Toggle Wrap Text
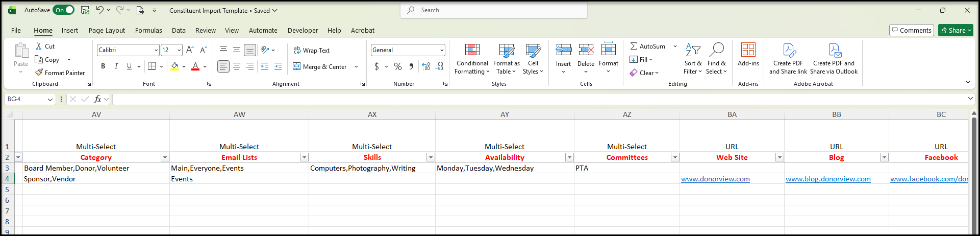This screenshot has width=980, height=236. pyautogui.click(x=312, y=50)
